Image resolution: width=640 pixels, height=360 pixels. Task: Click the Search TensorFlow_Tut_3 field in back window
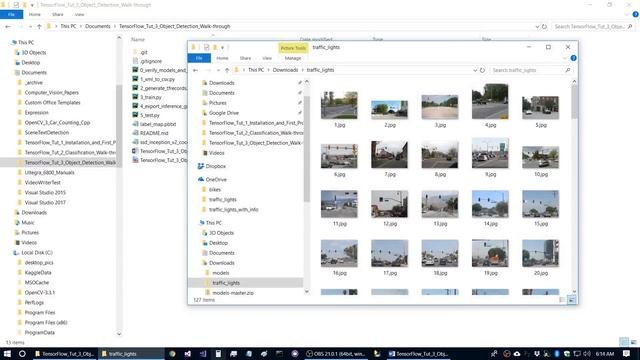click(593, 27)
